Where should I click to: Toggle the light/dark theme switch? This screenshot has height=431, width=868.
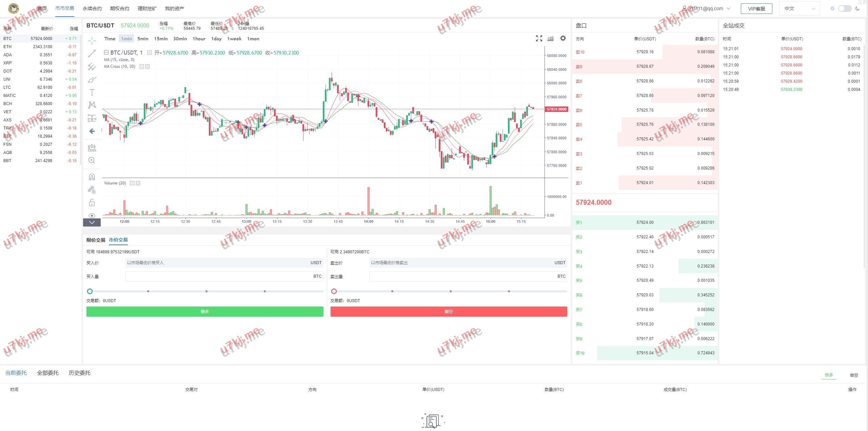pyautogui.click(x=844, y=8)
